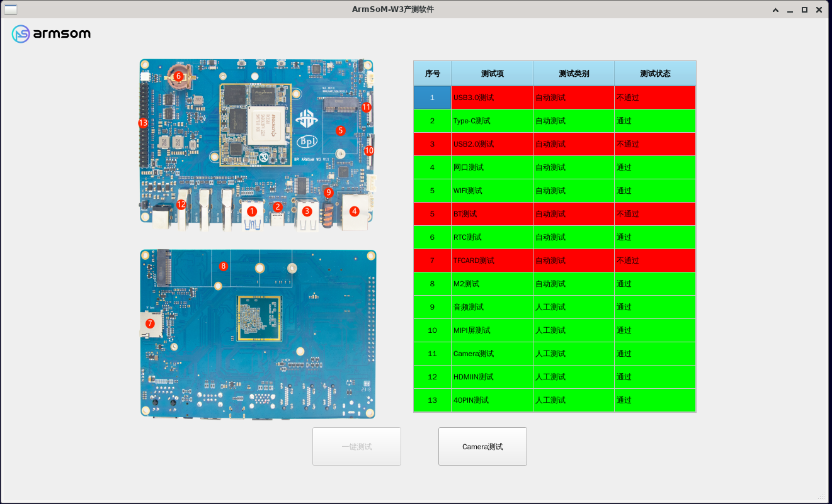Click the 测试状态 column header
832x504 pixels.
coord(655,74)
